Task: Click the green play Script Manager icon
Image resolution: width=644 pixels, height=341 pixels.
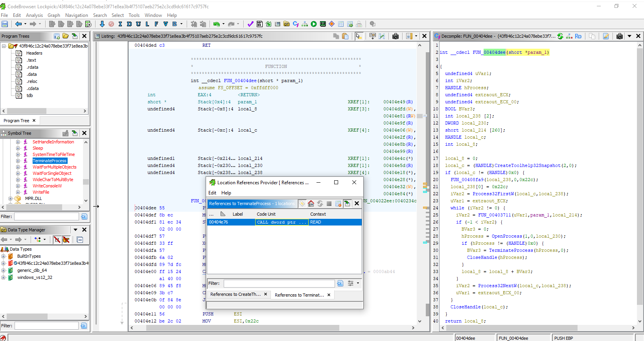Action: [314, 24]
